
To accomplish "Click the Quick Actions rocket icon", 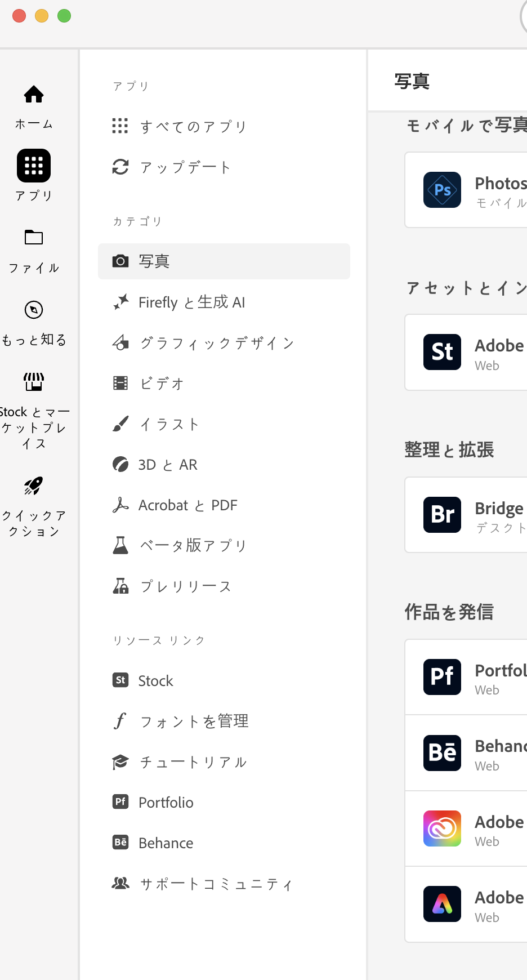I will tap(34, 485).
